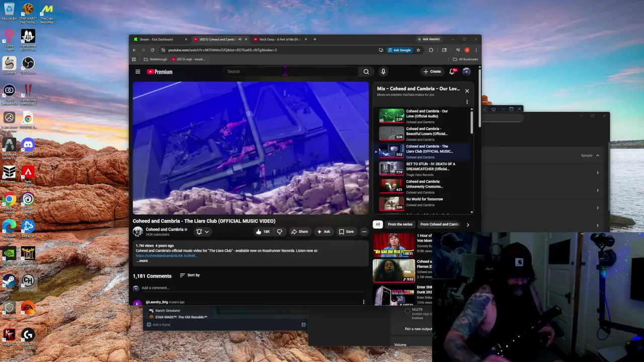The image size is (644, 362).
Task: Open Microsoft Edge desktop shortcut
Action: pos(9,229)
